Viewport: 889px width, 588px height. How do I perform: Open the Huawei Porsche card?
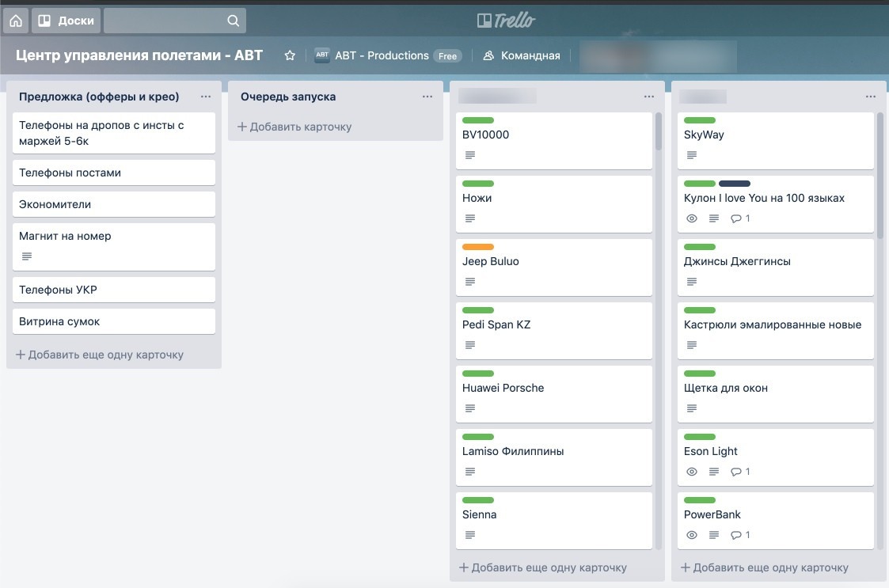[554, 394]
